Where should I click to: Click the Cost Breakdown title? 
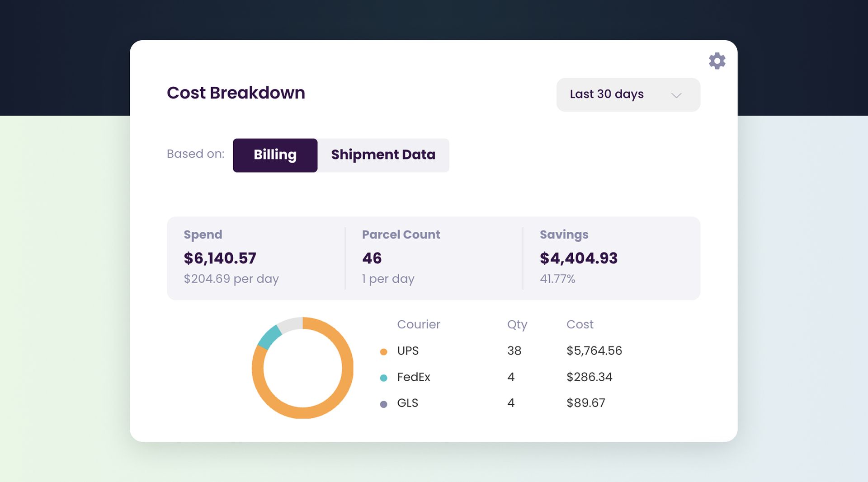tap(236, 93)
